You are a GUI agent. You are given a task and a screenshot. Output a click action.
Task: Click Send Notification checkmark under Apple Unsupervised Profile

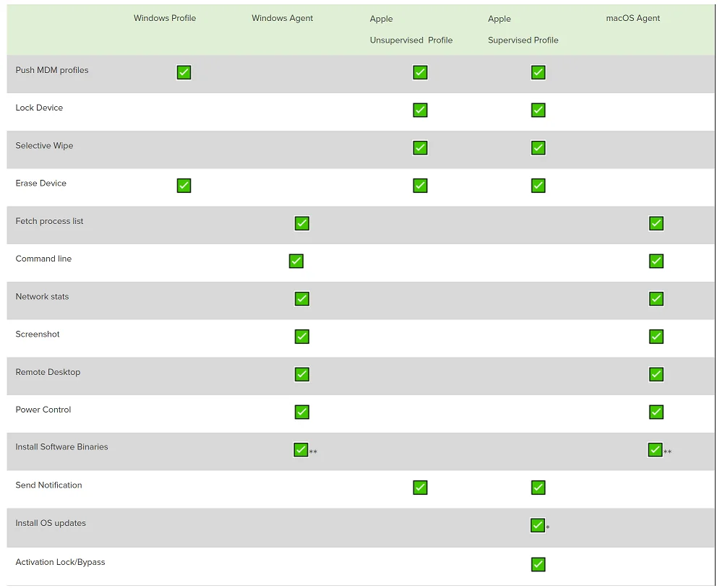(420, 488)
